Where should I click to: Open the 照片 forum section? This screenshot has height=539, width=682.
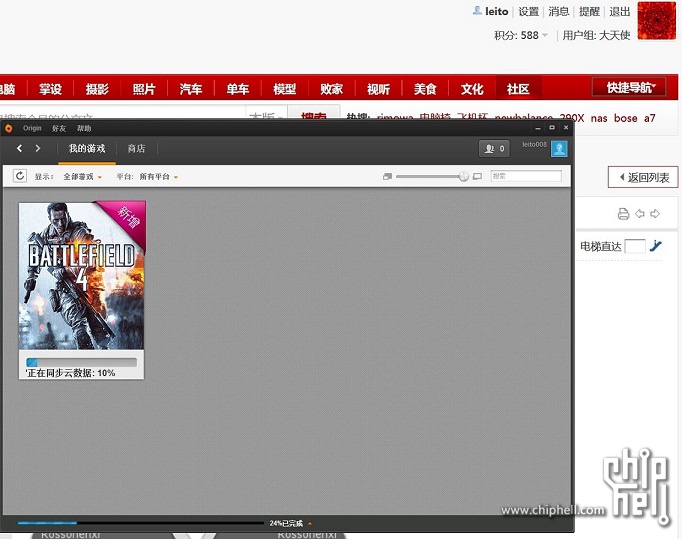tap(144, 89)
